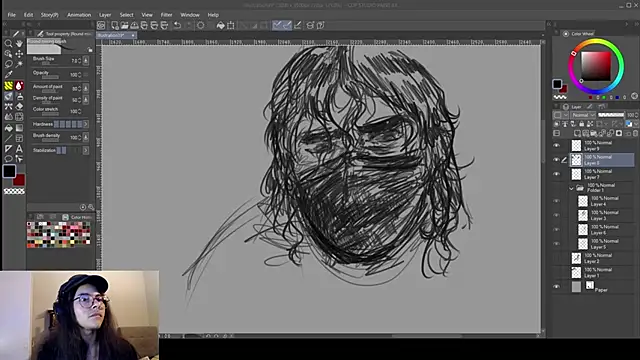The height and width of the screenshot is (360, 640).
Task: Open the Layer menu
Action: 105,15
